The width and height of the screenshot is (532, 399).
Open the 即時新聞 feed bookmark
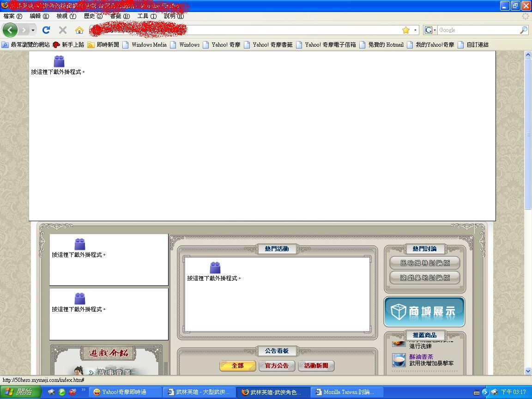click(103, 45)
